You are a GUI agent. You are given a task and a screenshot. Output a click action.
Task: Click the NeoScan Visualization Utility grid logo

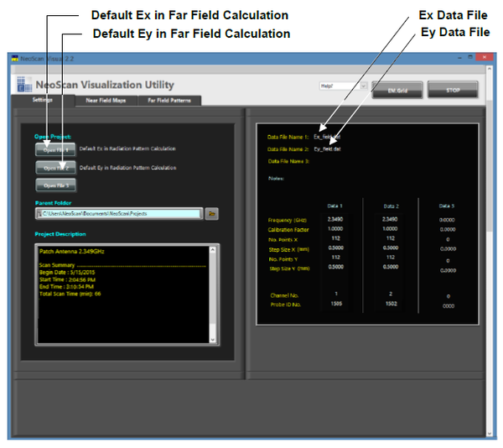[x=24, y=84]
